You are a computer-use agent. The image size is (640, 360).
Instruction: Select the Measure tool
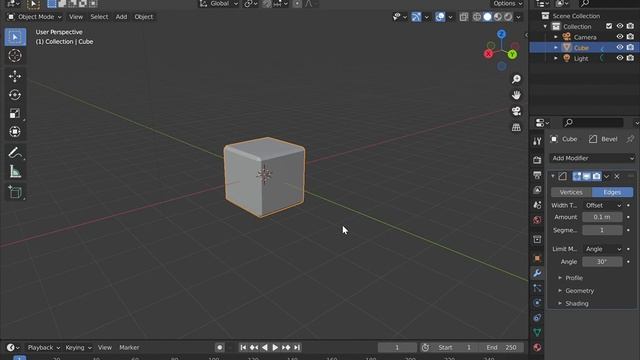tap(15, 171)
